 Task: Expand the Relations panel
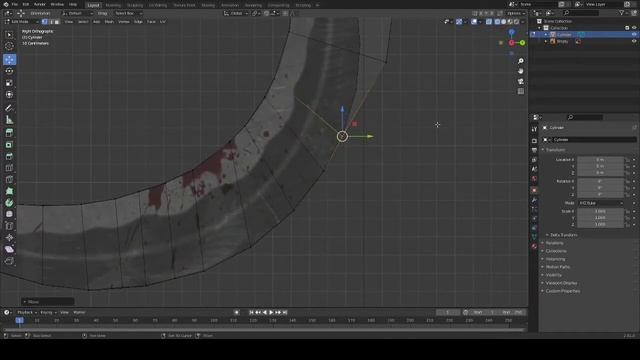553,243
